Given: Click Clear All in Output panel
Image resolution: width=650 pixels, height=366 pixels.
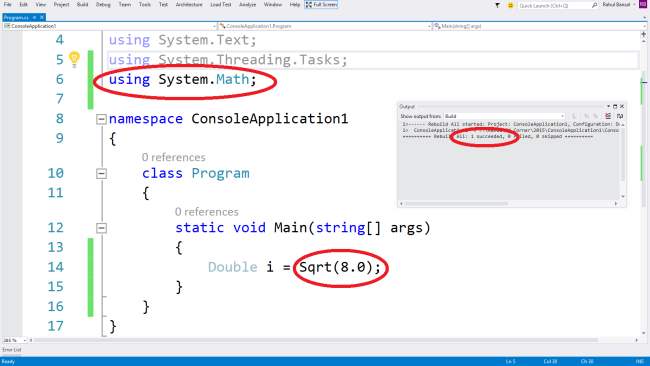Looking at the screenshot, I should pyautogui.click(x=608, y=116).
